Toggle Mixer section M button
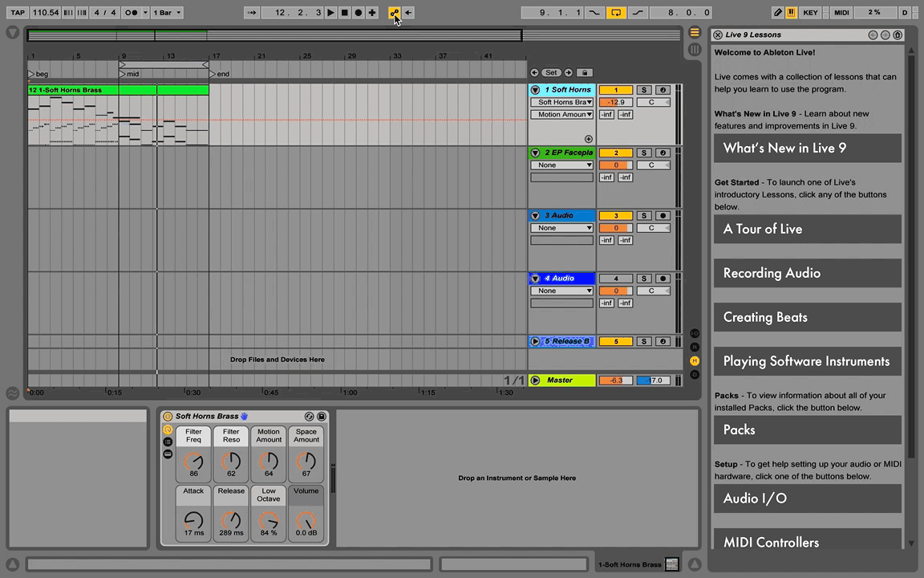This screenshot has height=578, width=924. point(695,361)
